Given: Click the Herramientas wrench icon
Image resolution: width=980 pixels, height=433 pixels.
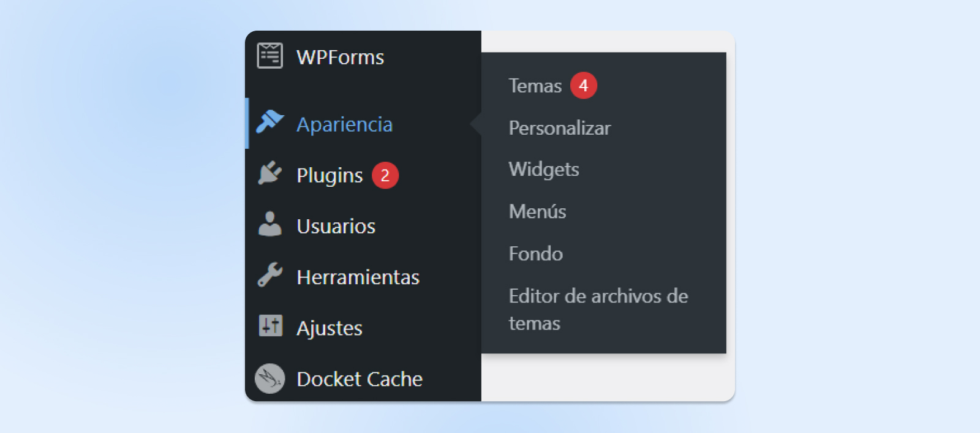Looking at the screenshot, I should coord(269,276).
